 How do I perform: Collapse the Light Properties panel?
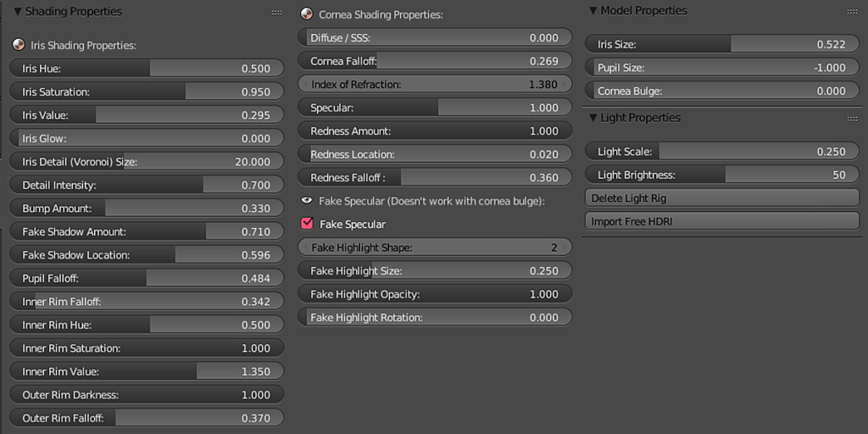[593, 118]
